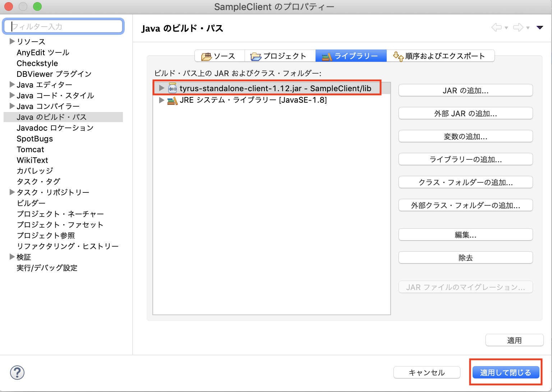Click the プロジェクト tab folder icon
552x392 pixels.
pyautogui.click(x=256, y=56)
